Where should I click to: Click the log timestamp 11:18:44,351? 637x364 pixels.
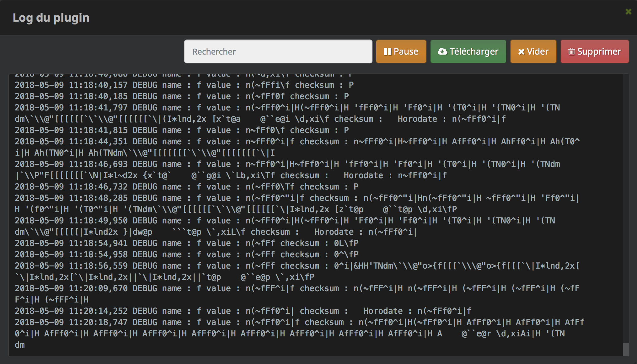click(98, 142)
